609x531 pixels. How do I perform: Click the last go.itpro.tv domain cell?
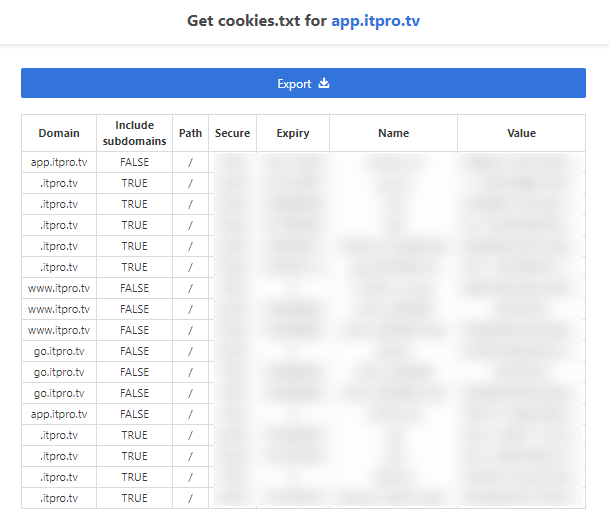click(x=59, y=393)
